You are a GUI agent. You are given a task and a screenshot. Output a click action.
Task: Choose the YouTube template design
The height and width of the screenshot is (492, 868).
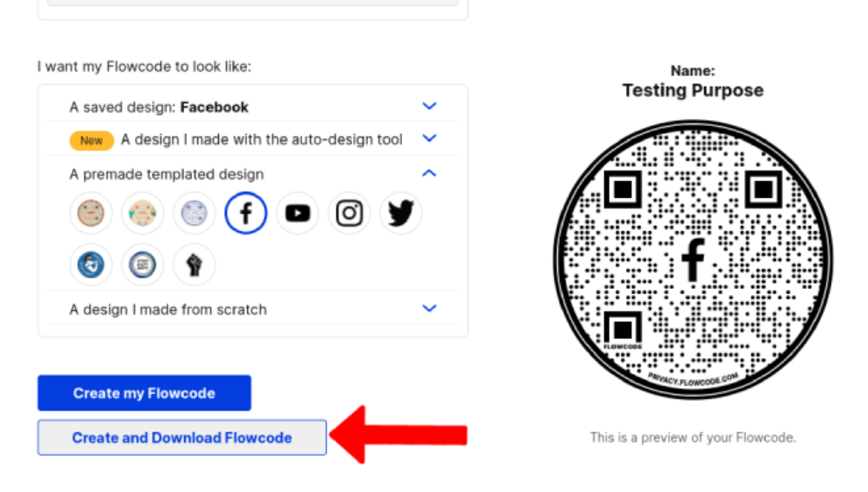pos(297,213)
